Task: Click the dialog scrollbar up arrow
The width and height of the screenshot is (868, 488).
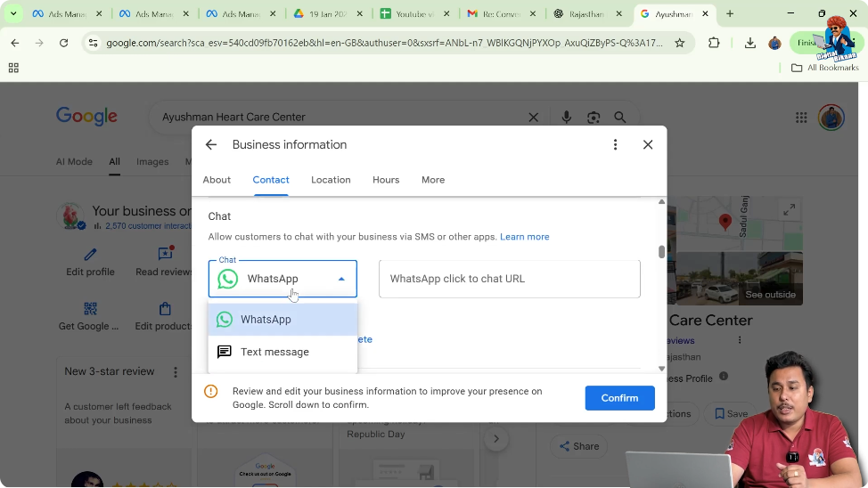Action: click(x=661, y=202)
